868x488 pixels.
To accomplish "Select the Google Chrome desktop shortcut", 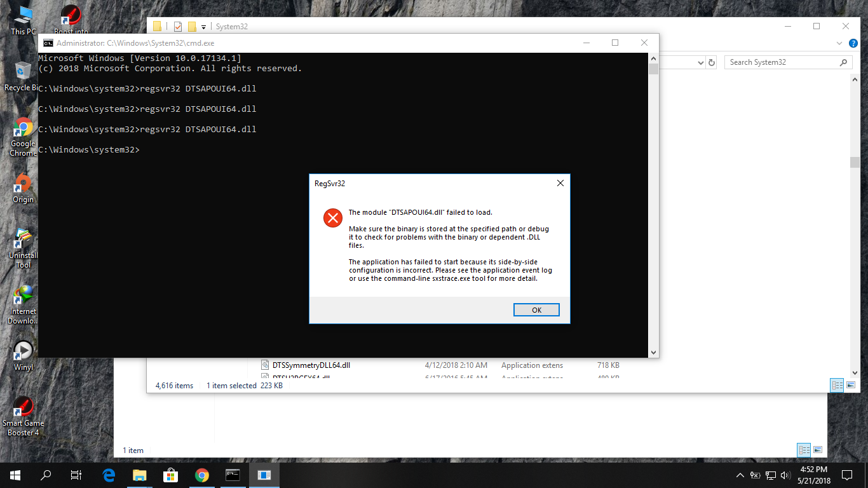I will (24, 137).
